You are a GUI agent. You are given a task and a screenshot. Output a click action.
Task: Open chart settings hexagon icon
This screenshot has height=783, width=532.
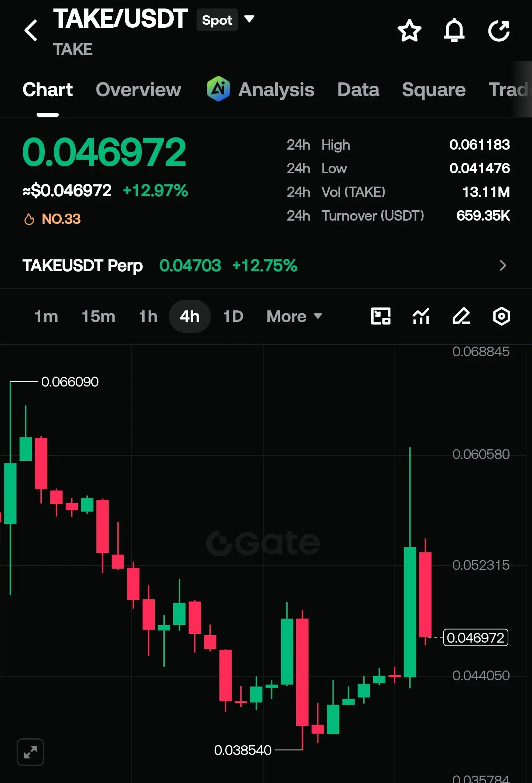501,316
